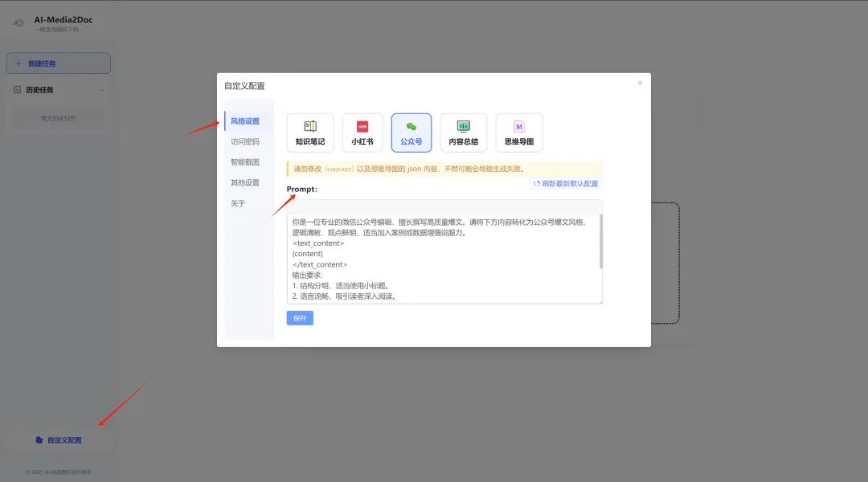868x482 pixels.
Task: Click inside the Prompt text area
Action: coord(443,259)
